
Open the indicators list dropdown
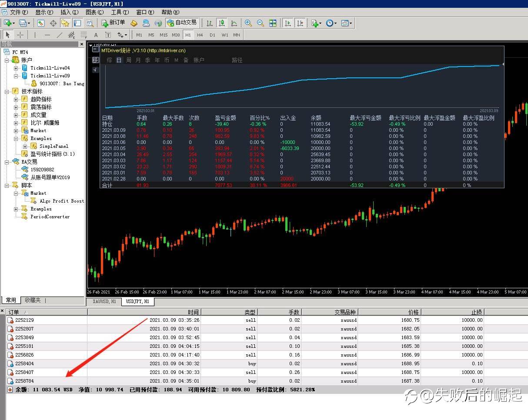point(316,23)
